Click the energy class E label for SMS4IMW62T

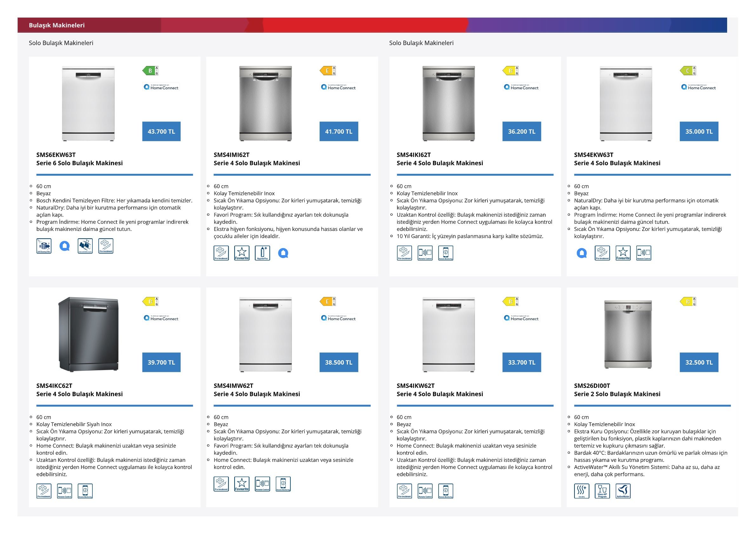(x=328, y=301)
